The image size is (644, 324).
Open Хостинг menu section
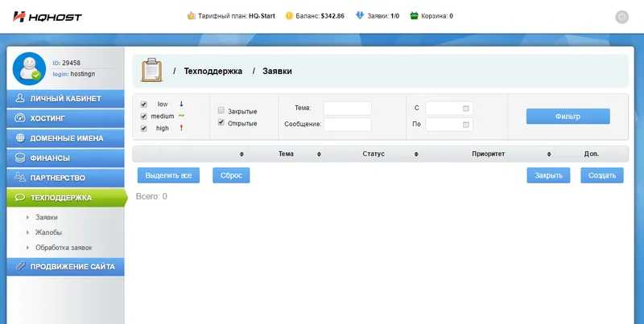pyautogui.click(x=65, y=118)
